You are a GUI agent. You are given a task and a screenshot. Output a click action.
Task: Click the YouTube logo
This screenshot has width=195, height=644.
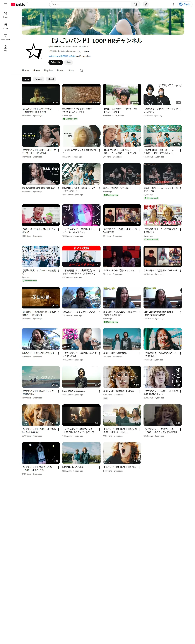18,4
